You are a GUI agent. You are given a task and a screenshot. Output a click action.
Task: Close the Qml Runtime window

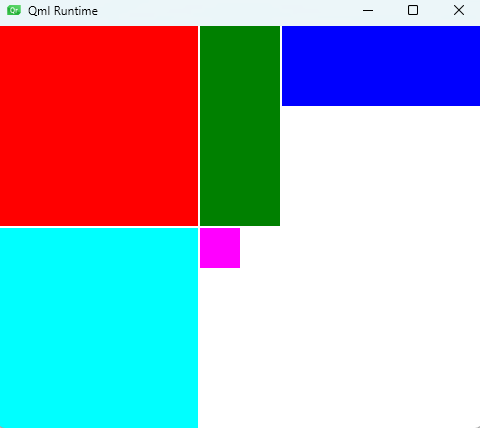459,10
